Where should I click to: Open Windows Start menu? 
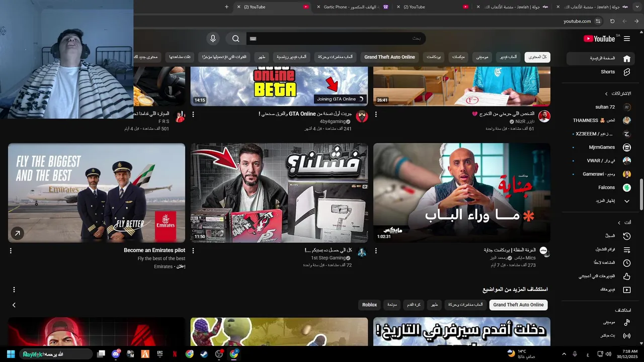click(x=11, y=354)
